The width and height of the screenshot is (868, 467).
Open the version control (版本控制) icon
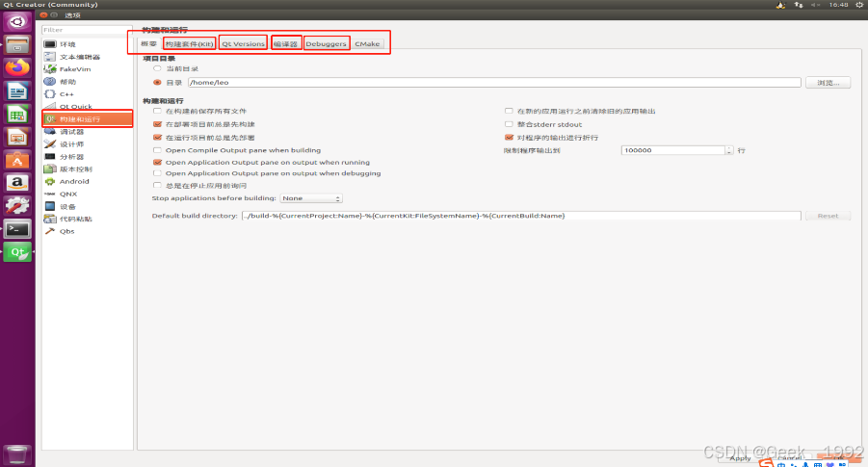[50, 169]
